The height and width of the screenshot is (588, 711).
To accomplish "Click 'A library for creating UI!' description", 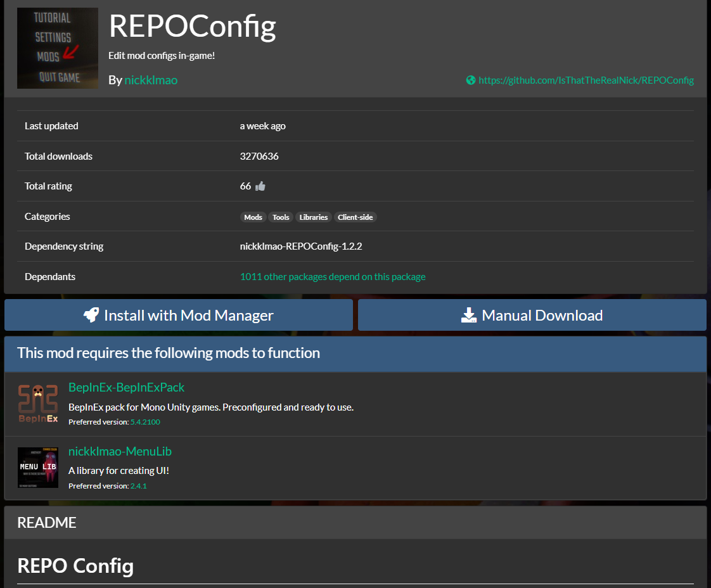I will pos(118,471).
